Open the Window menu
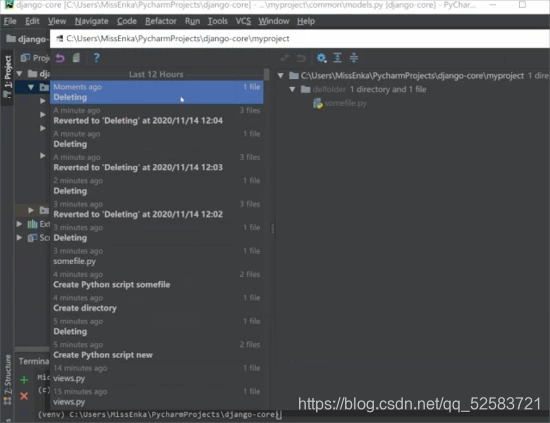Screen dimensions: 550x423 pyautogui.click(x=274, y=21)
